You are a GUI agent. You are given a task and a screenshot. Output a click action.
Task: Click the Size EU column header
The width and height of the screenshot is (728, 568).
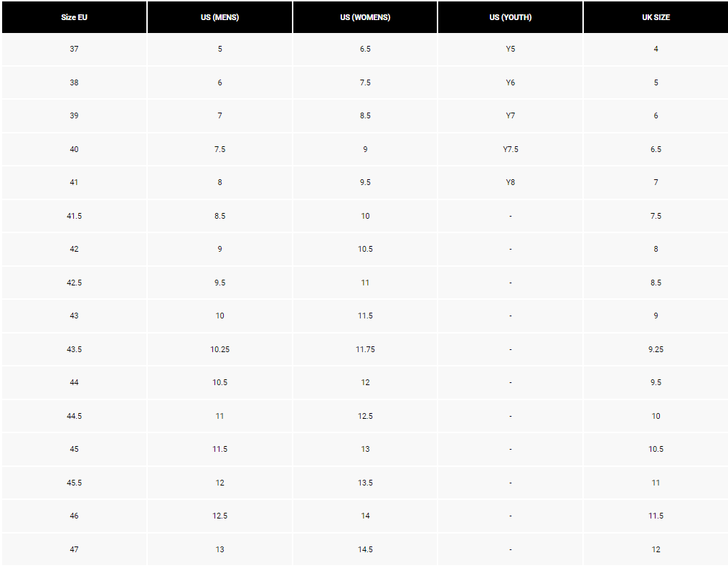click(75, 17)
